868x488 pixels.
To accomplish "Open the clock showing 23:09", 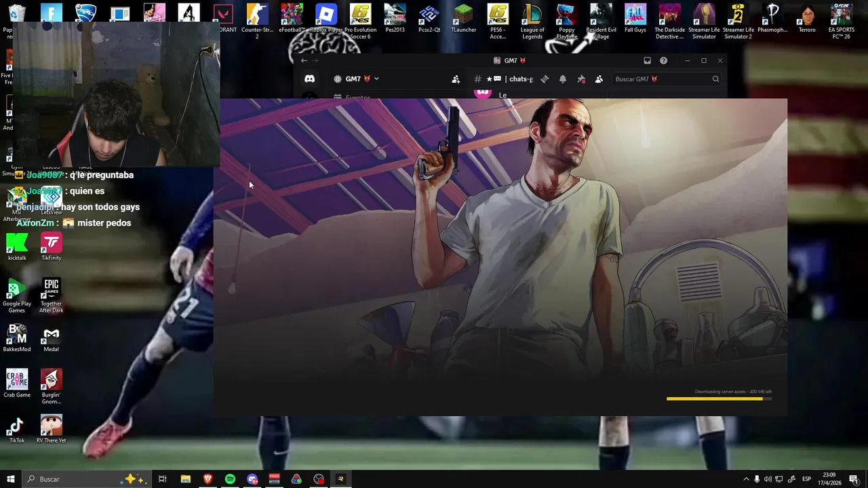I will click(x=831, y=479).
